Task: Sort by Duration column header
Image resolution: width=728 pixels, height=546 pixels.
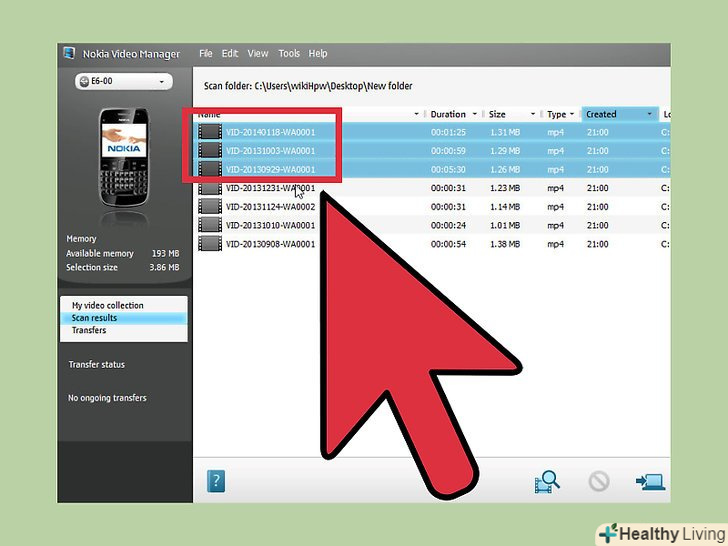Action: click(448, 114)
